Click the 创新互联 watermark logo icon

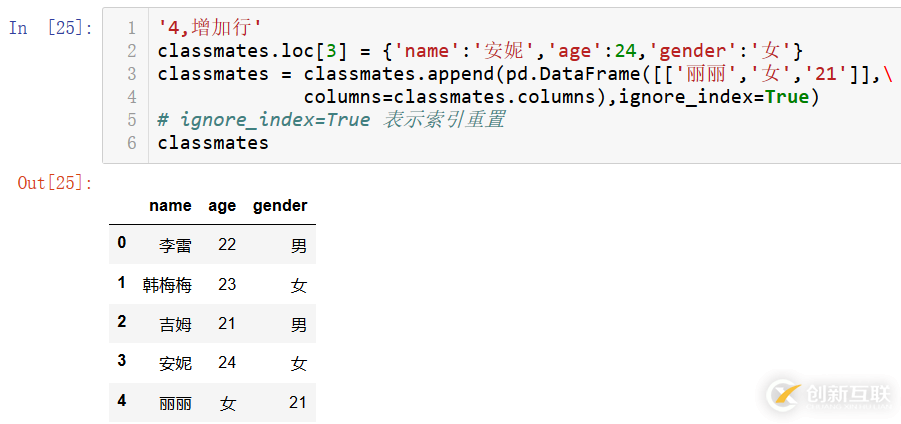coord(785,394)
